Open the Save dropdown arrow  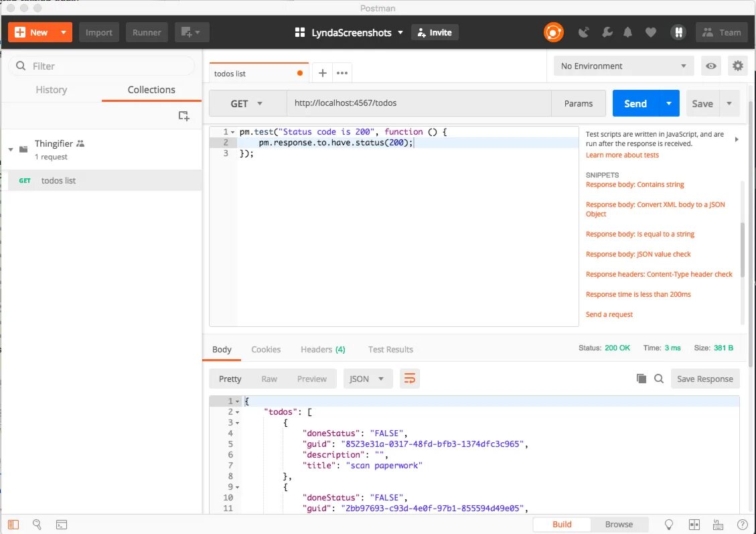tap(729, 103)
